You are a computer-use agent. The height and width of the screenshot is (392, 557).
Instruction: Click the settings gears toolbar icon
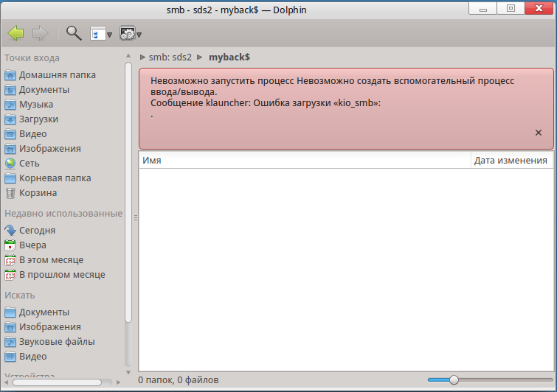(x=128, y=34)
